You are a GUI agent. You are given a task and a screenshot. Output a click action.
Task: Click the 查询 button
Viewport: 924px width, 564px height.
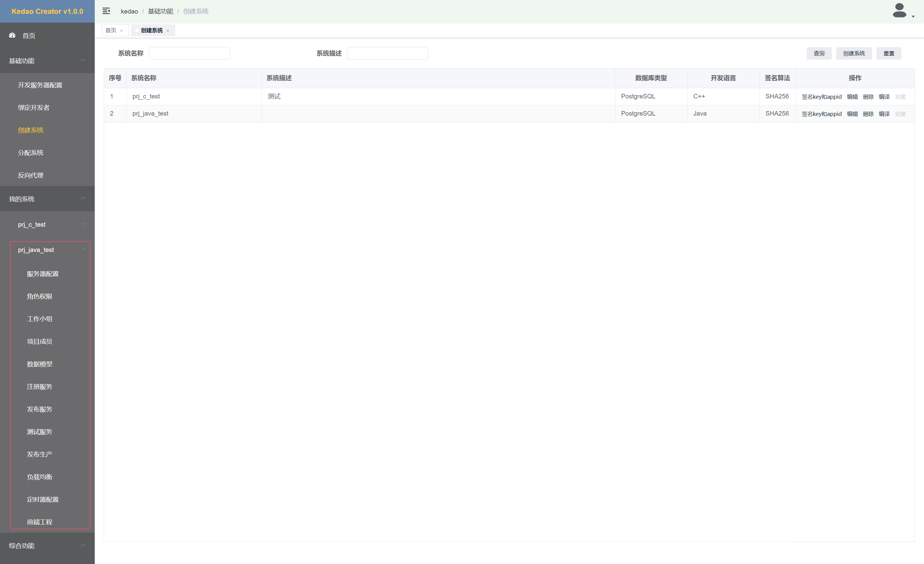(x=819, y=53)
